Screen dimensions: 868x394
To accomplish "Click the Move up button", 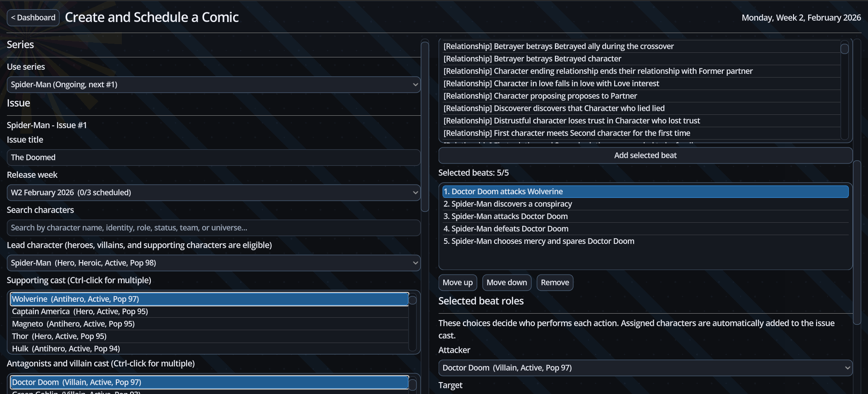I will coord(457,282).
